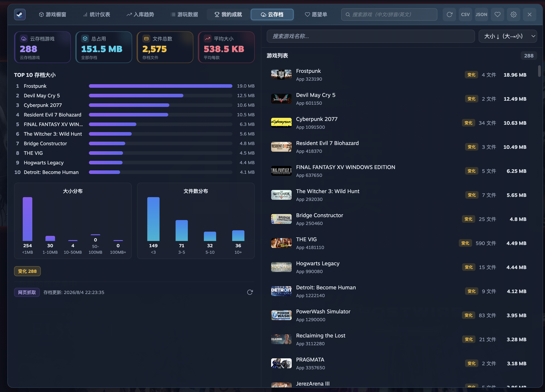Open settings via the gear icon
545x392 pixels.
[x=514, y=14]
